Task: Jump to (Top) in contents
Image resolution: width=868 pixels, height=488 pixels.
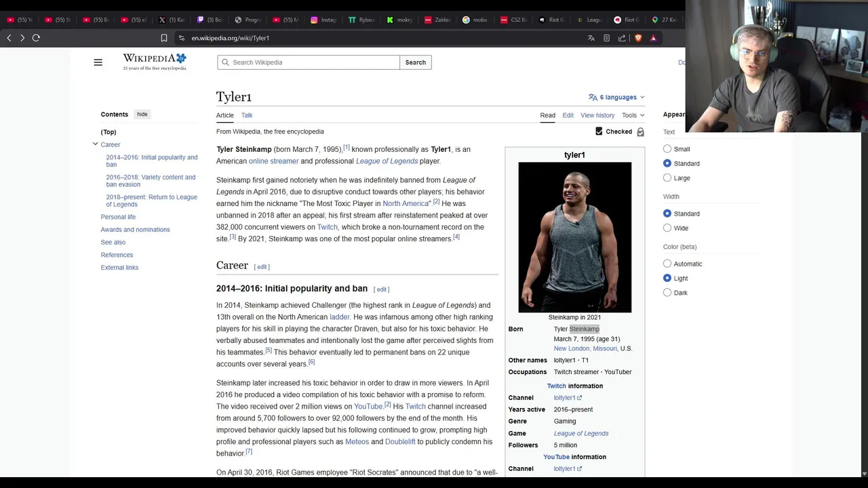Action: pyautogui.click(x=108, y=132)
